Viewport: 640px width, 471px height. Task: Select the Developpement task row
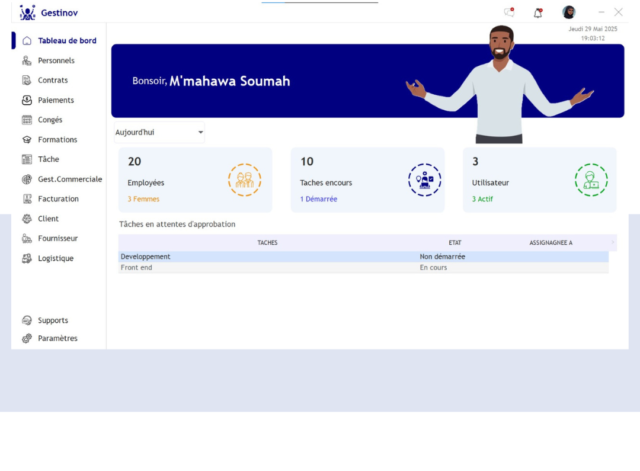tap(363, 257)
